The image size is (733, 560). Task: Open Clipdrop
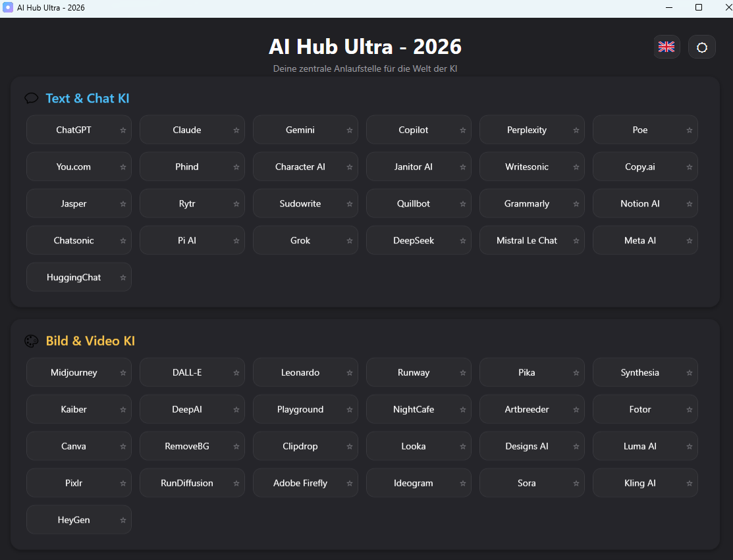point(306,446)
